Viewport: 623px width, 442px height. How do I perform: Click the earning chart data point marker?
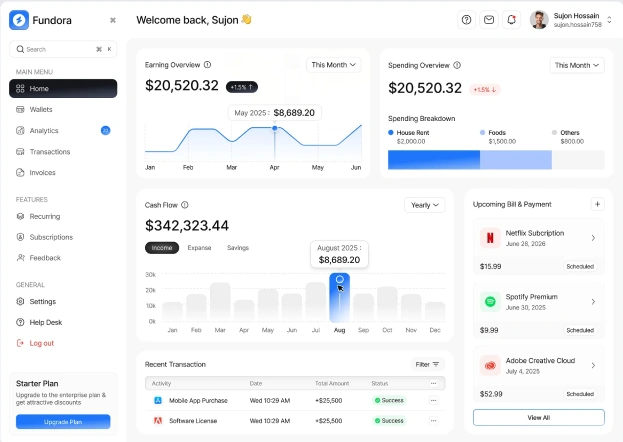[x=275, y=128]
